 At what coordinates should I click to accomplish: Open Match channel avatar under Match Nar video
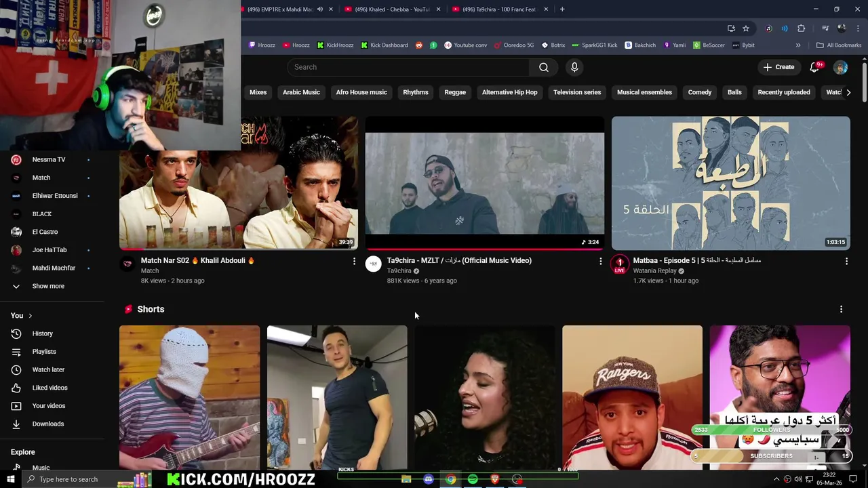point(127,264)
